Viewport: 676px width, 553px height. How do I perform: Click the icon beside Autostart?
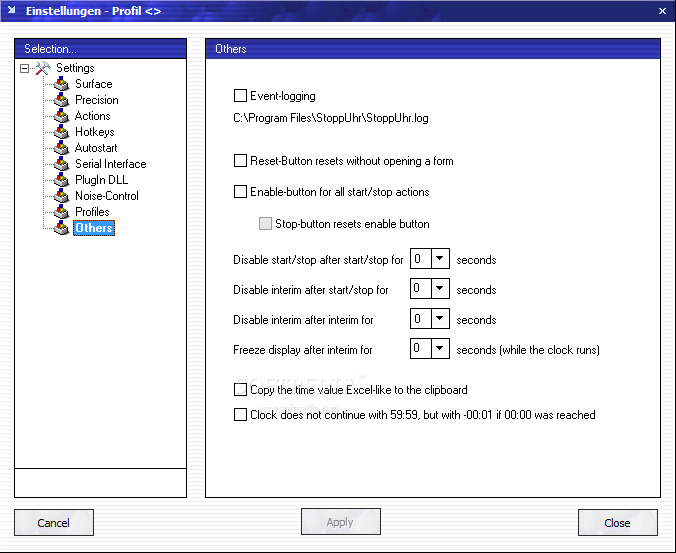(x=62, y=147)
